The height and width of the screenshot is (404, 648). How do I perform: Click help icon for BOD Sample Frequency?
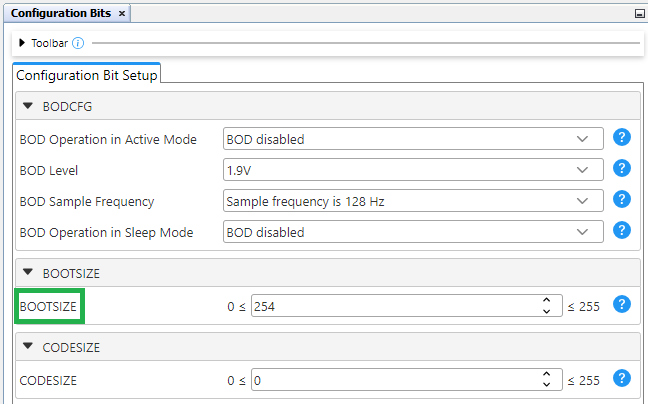(x=621, y=200)
